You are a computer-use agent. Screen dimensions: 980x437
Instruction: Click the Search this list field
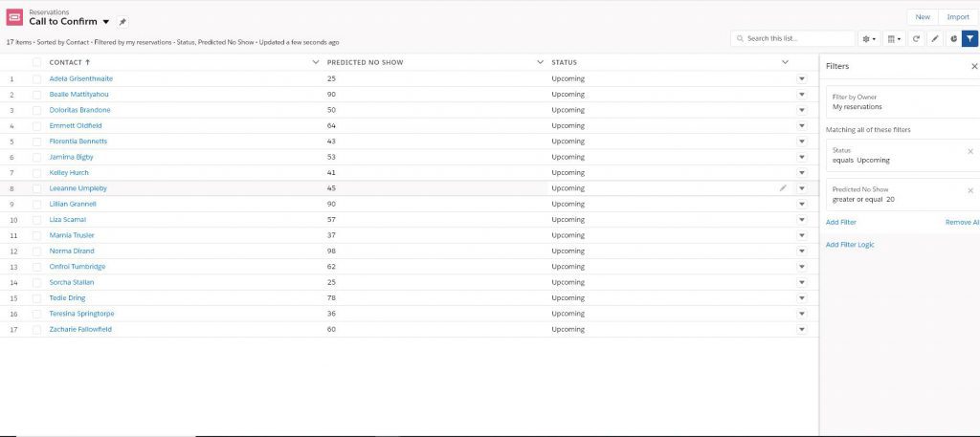(x=798, y=38)
